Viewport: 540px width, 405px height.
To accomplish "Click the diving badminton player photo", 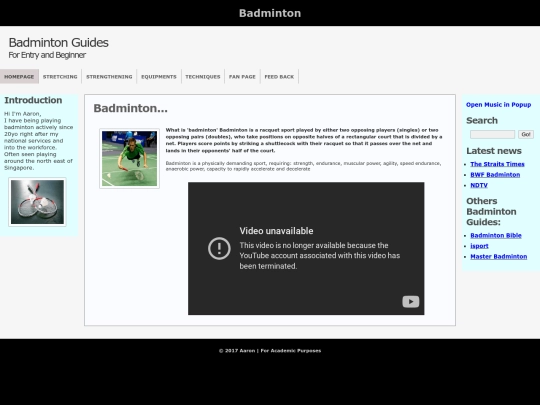I will coord(129,158).
